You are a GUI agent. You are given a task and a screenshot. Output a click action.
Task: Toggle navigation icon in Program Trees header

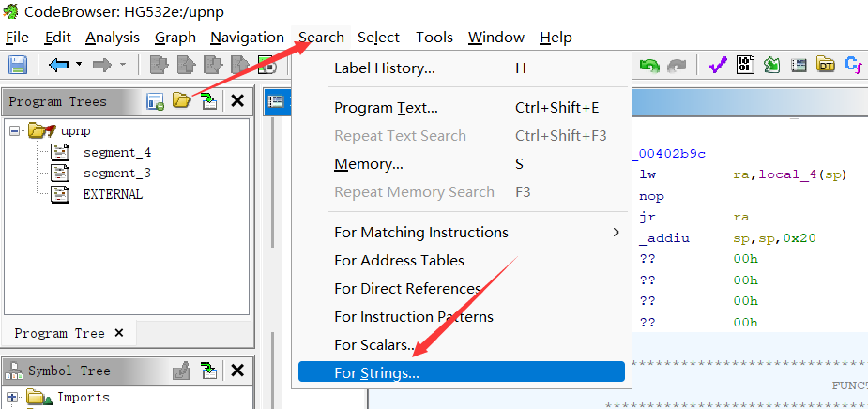point(209,101)
